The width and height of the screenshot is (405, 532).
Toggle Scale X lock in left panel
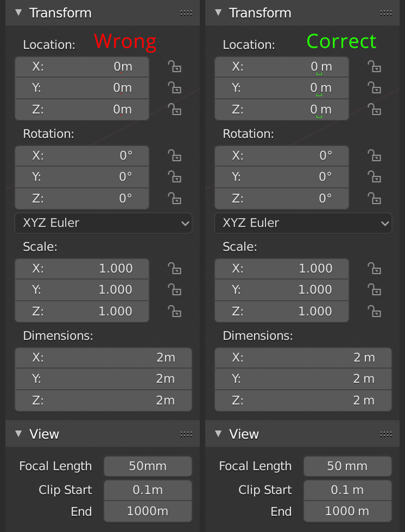click(174, 268)
